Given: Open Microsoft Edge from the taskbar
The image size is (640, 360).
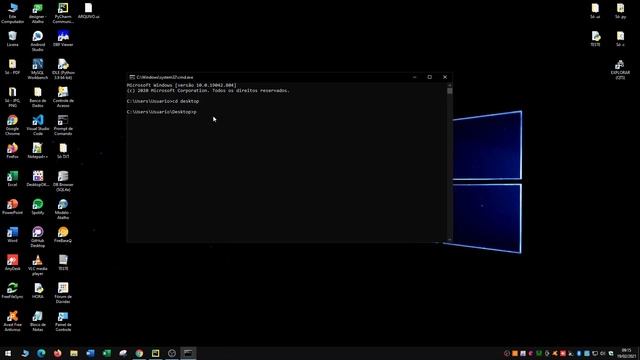Looking at the screenshot, I should point(41,353).
